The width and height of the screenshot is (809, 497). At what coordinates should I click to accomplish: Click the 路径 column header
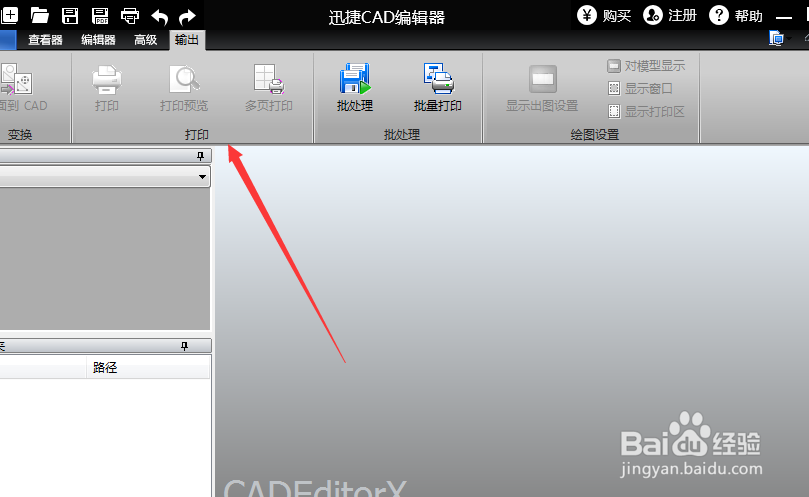tap(148, 367)
